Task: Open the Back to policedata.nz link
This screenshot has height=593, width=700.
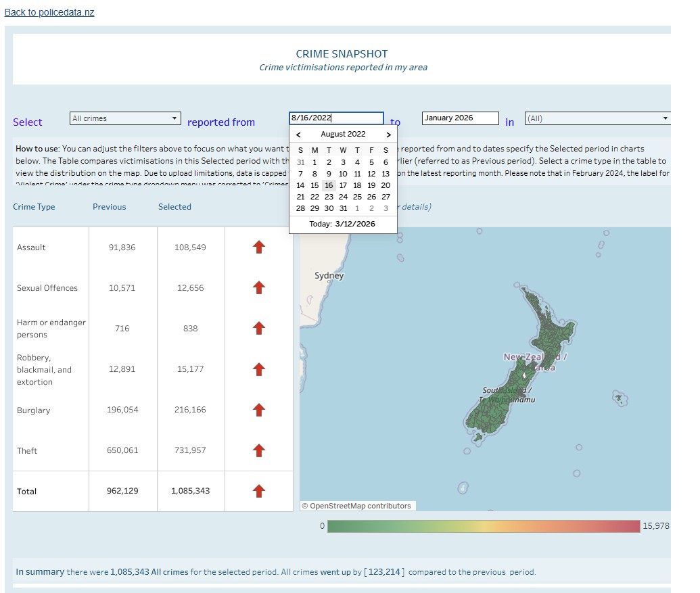Action: [49, 12]
